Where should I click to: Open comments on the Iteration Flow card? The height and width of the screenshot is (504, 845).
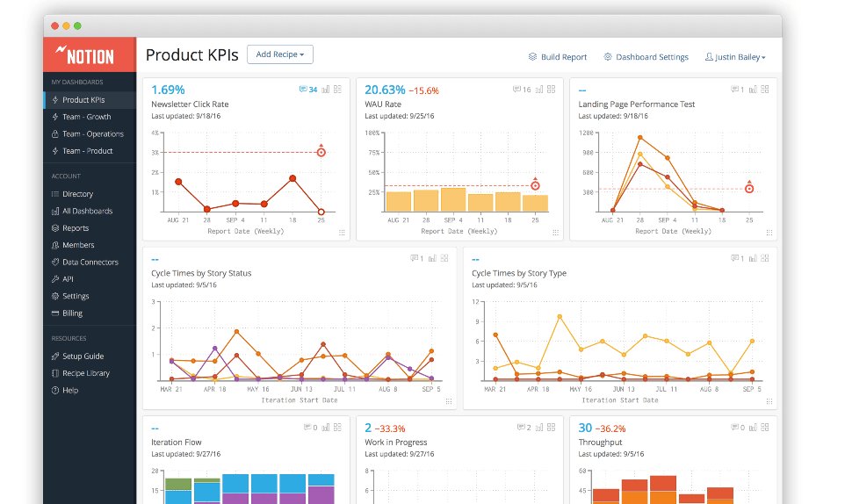coord(310,428)
